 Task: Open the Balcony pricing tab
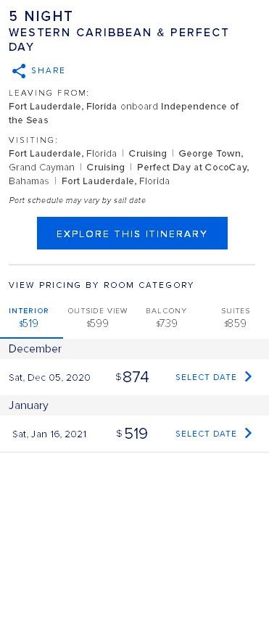pos(166,318)
